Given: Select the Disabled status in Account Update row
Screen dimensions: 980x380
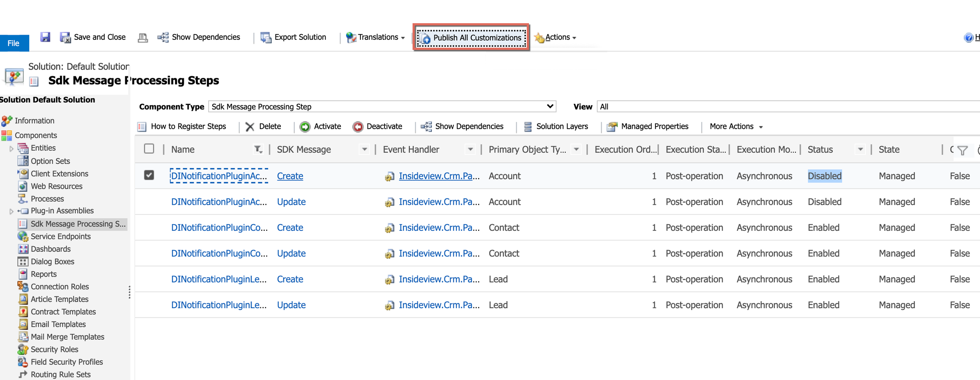Looking at the screenshot, I should (825, 202).
